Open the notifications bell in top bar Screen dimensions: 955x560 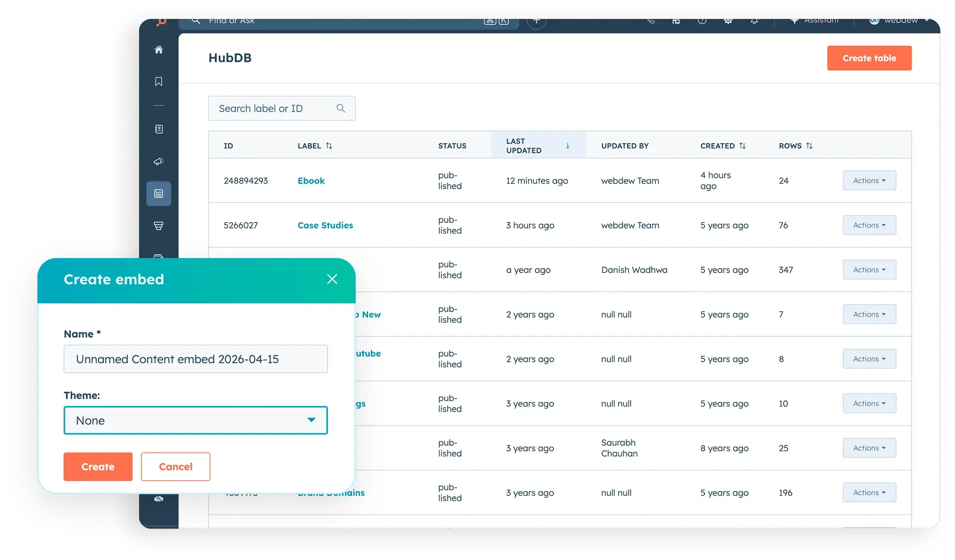click(754, 21)
